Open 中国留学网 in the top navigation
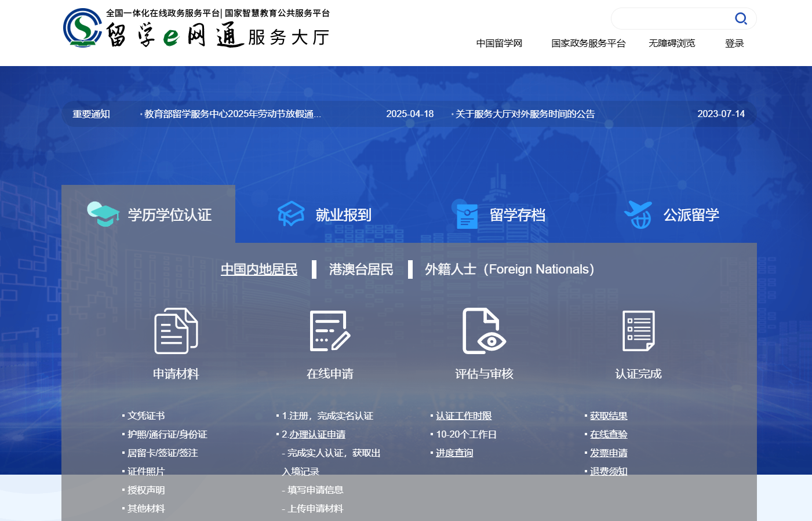Screen dimensions: 812x521 coord(499,43)
